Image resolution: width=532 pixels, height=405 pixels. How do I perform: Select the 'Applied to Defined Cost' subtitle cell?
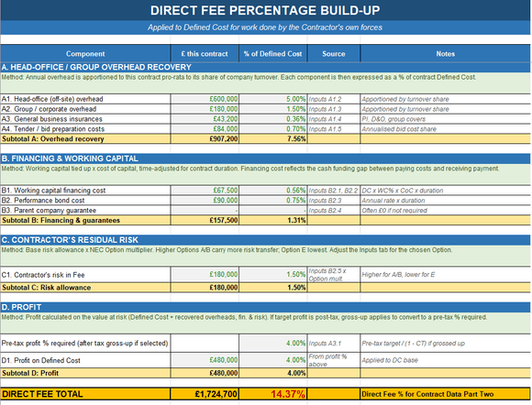(265, 27)
